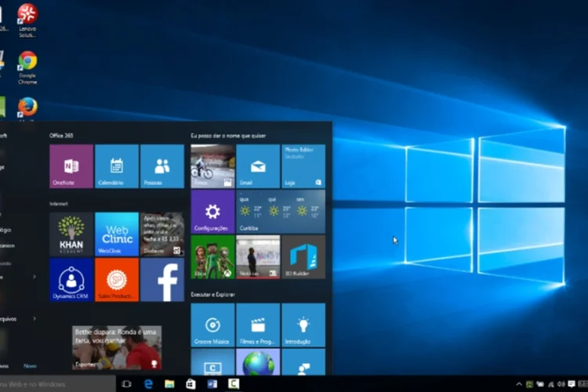This screenshot has width=588, height=392.
Task: Open the Curitiba weather tile
Action: (281, 212)
